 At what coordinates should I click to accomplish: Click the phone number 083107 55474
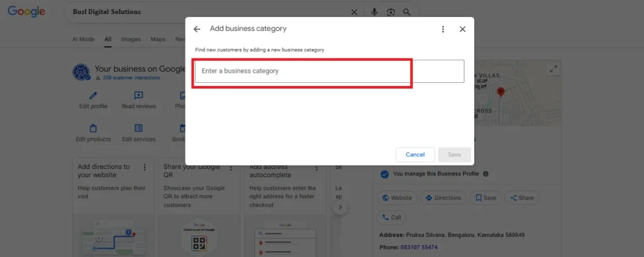[419, 248]
